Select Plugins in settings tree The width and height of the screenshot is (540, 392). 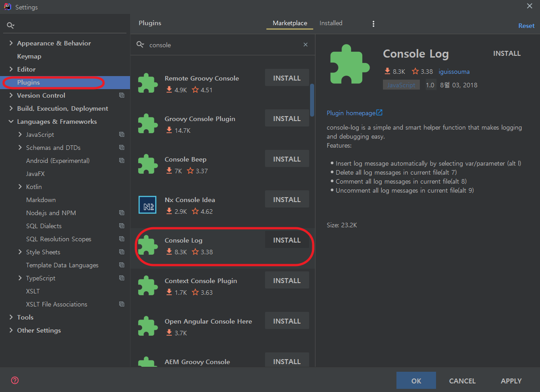[x=65, y=82]
